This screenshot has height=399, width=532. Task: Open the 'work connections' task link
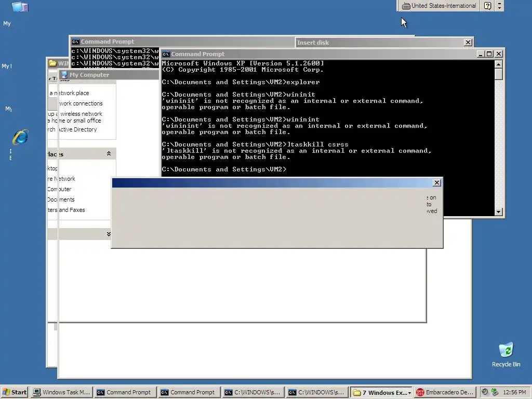(x=81, y=103)
